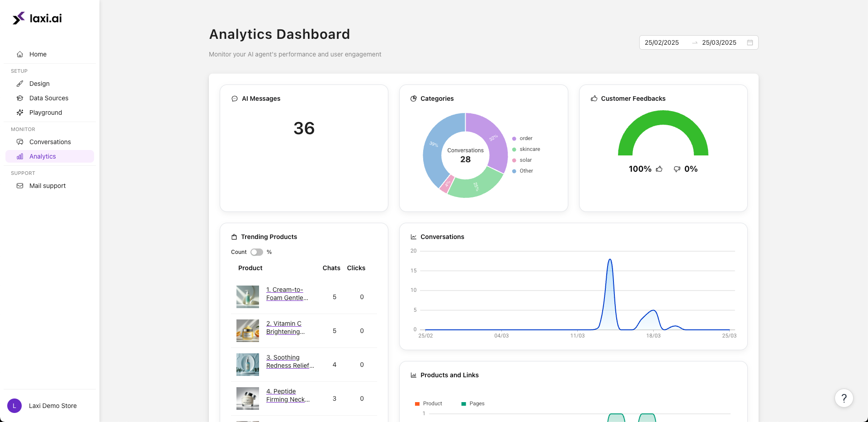Image resolution: width=868 pixels, height=422 pixels.
Task: Select the start date 25/02/2025 field
Action: pyautogui.click(x=662, y=42)
